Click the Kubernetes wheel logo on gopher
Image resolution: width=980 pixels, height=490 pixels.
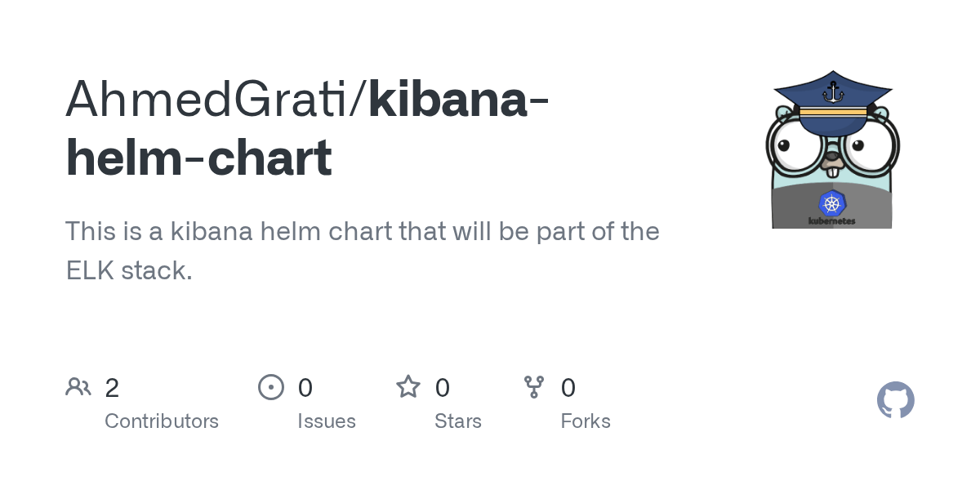[x=832, y=203]
